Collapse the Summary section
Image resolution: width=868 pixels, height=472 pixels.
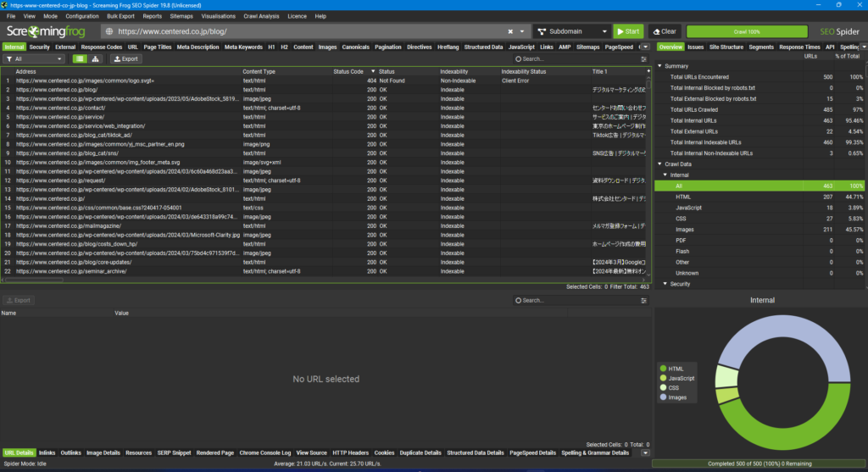click(x=659, y=66)
